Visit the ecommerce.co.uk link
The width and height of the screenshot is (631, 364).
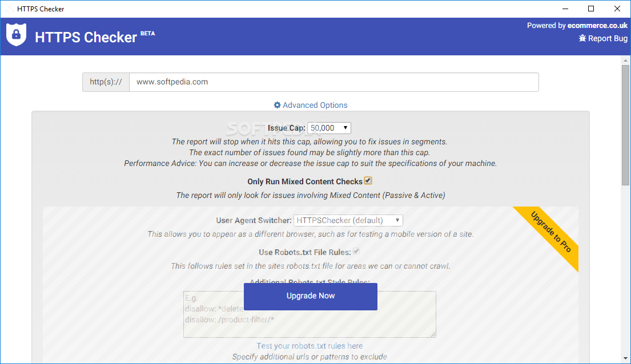pyautogui.click(x=597, y=25)
